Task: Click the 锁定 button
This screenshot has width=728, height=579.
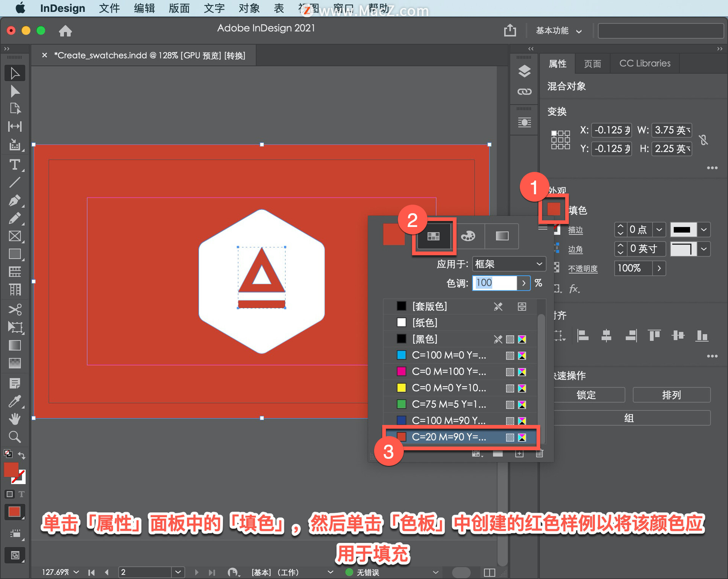Action: point(586,395)
